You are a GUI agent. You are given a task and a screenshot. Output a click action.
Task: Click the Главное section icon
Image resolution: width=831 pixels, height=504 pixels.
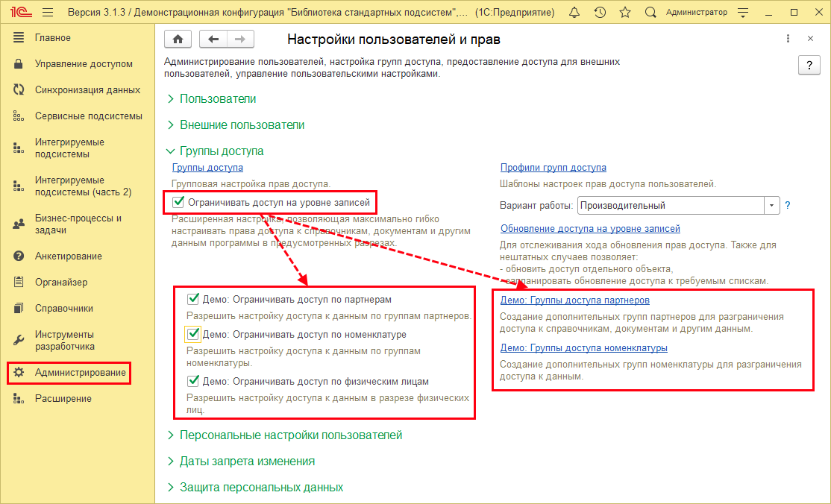(x=19, y=37)
